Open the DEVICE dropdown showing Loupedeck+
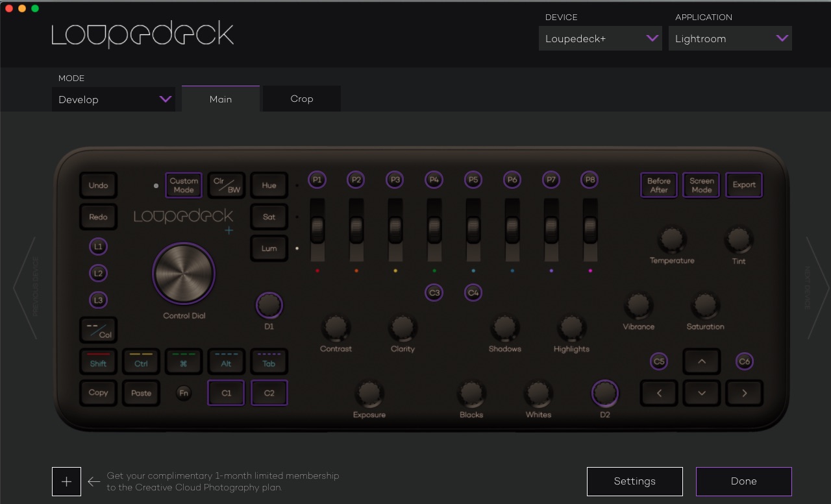The width and height of the screenshot is (831, 504). [x=601, y=38]
